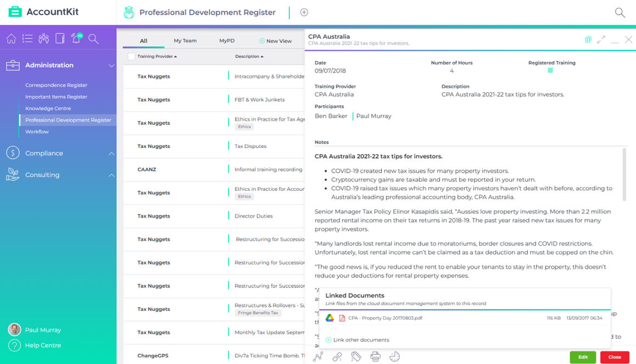This screenshot has height=364, width=636.
Task: Click the green Edit button
Action: [583, 357]
